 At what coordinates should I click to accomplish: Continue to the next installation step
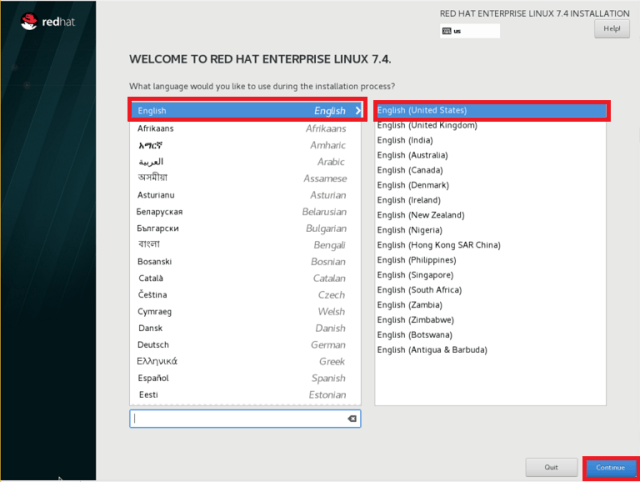tap(610, 468)
